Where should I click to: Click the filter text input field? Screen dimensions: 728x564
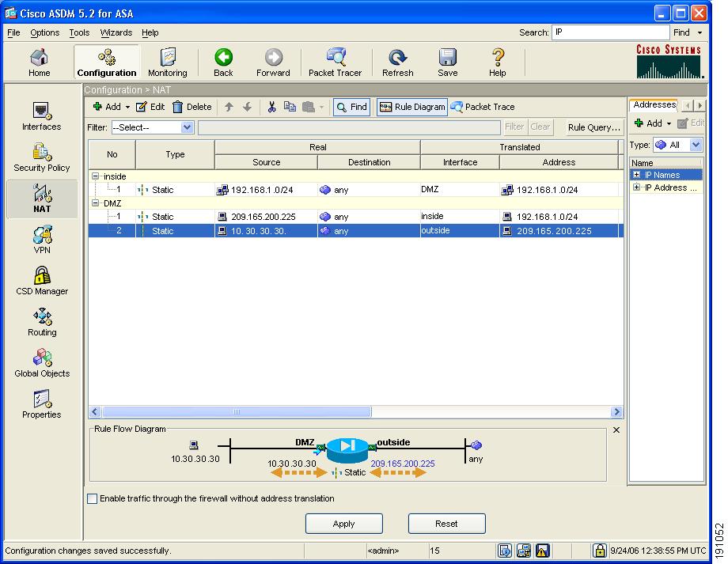coord(349,127)
